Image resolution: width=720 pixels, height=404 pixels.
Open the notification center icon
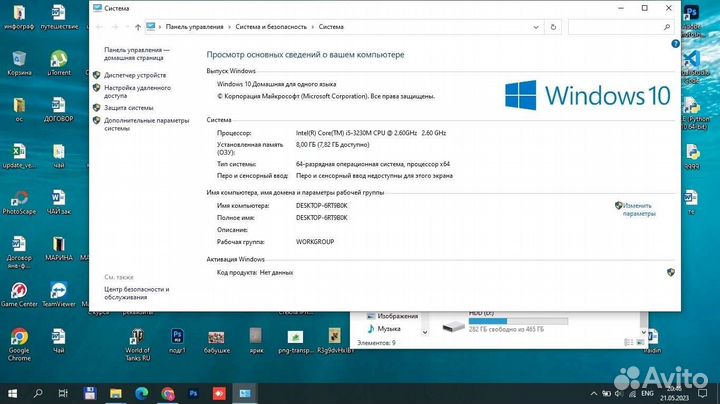coord(702,393)
